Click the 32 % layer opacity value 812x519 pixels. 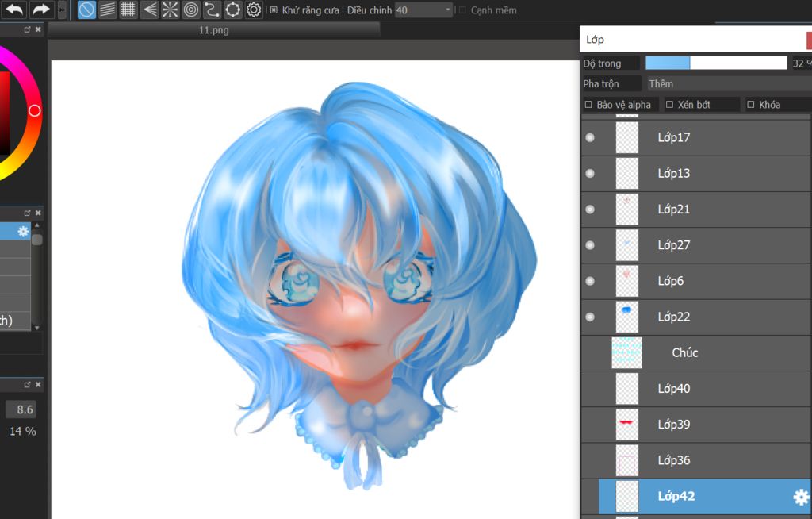point(802,63)
